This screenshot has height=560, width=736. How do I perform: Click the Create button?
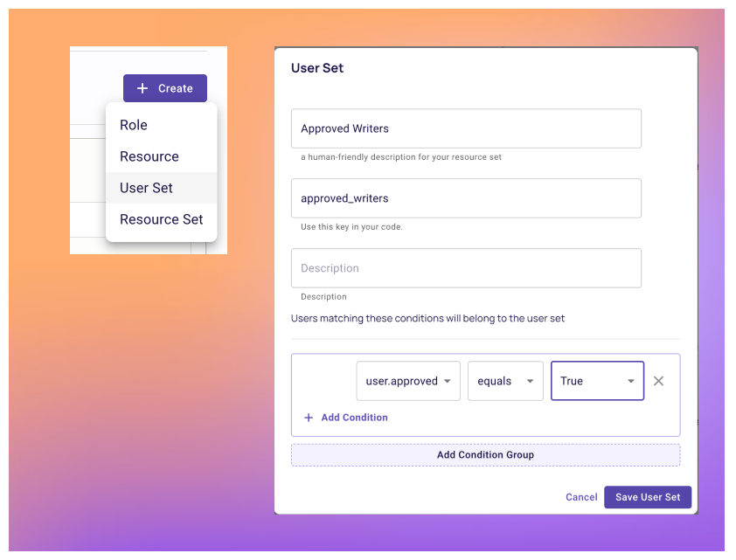(164, 88)
